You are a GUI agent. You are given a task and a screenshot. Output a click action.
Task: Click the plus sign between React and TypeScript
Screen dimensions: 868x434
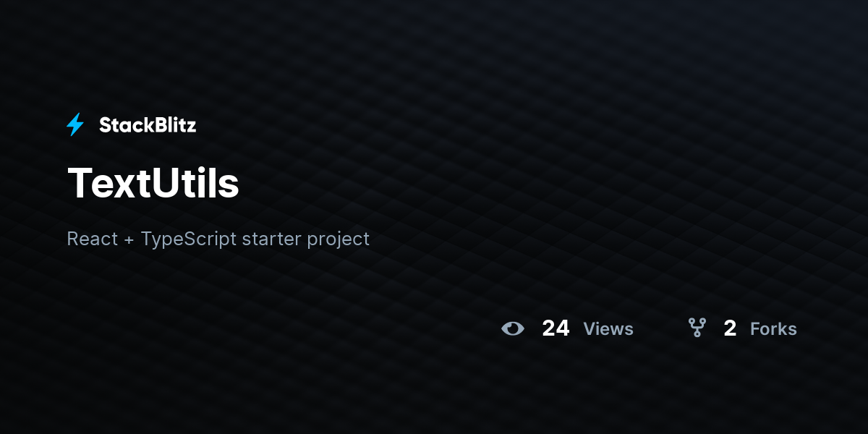[x=129, y=239]
